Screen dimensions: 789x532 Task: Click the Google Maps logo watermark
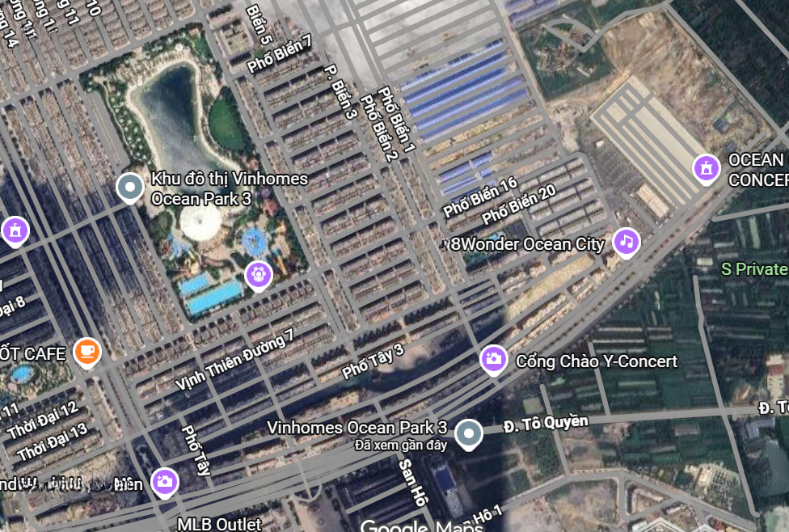(x=422, y=526)
